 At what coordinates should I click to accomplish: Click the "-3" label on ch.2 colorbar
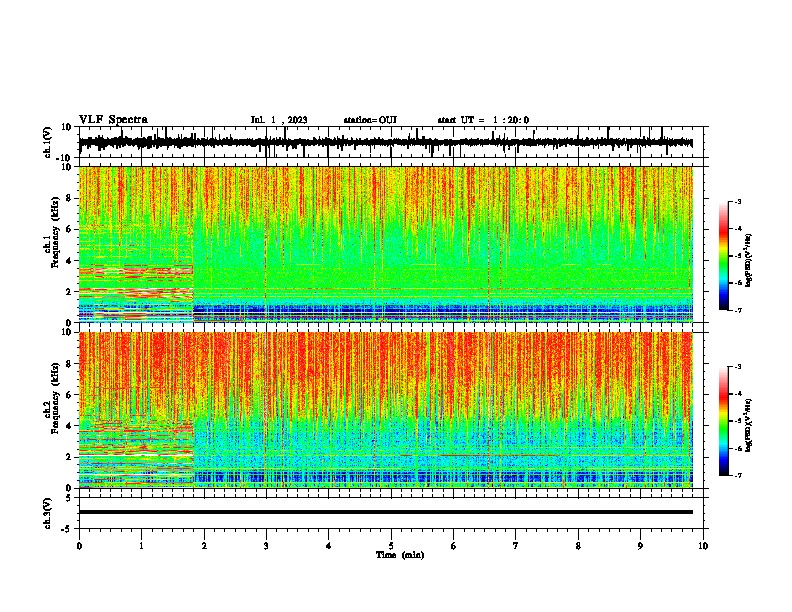click(x=738, y=367)
